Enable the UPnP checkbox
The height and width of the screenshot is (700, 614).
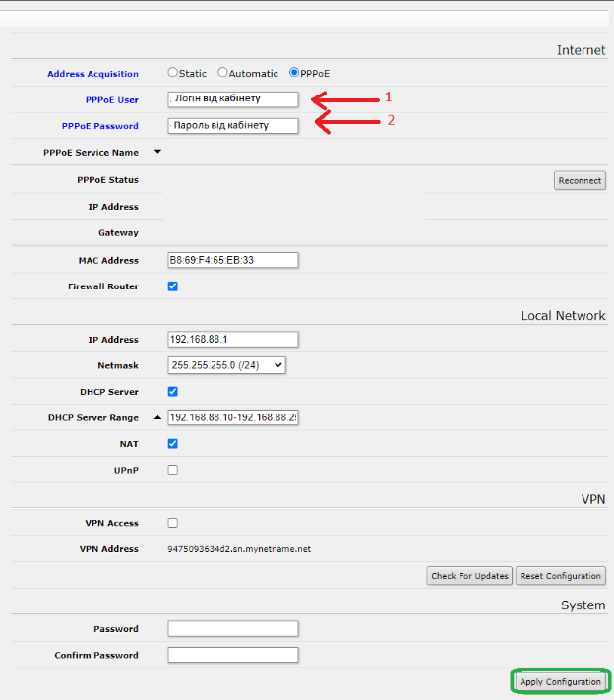point(173,471)
